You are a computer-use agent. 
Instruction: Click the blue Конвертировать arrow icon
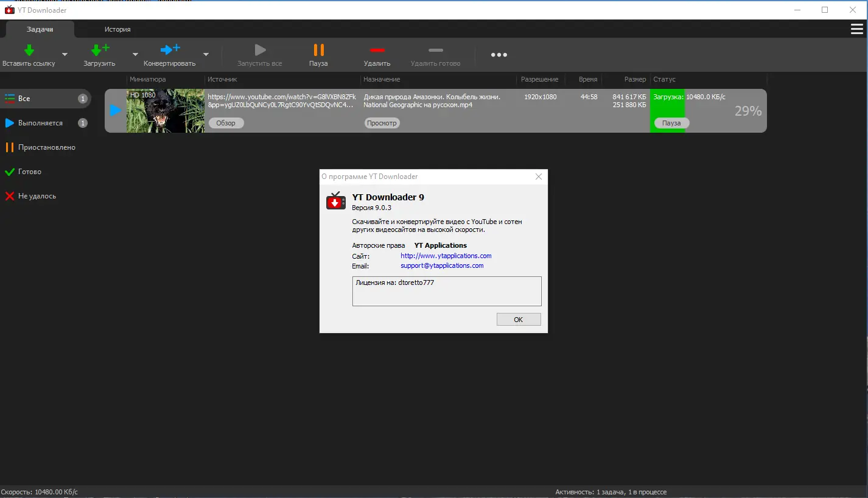click(x=170, y=50)
